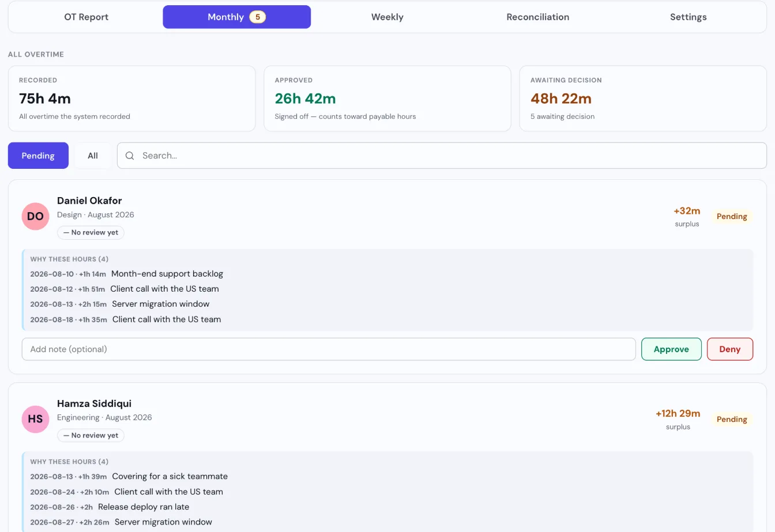
Task: Click the Engineering · August 2026 label
Action: pos(104,417)
